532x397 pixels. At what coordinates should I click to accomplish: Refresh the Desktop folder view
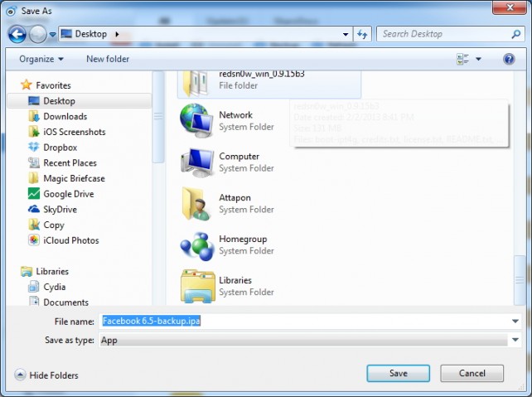362,34
